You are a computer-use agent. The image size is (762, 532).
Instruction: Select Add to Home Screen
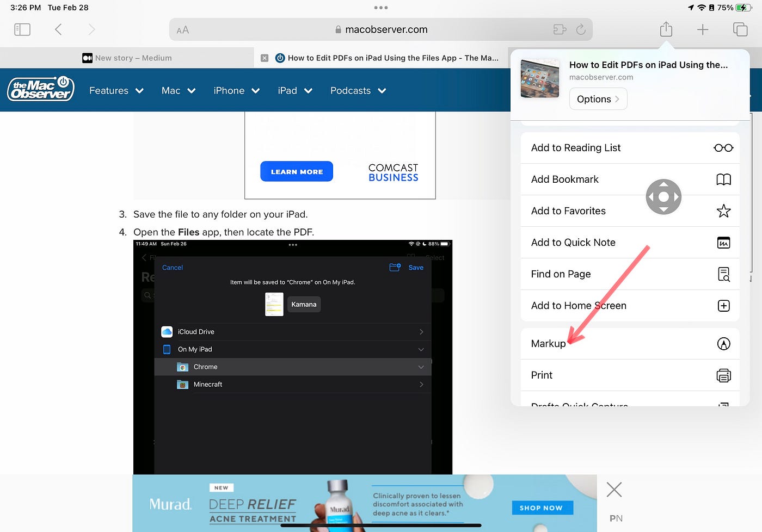[630, 306]
